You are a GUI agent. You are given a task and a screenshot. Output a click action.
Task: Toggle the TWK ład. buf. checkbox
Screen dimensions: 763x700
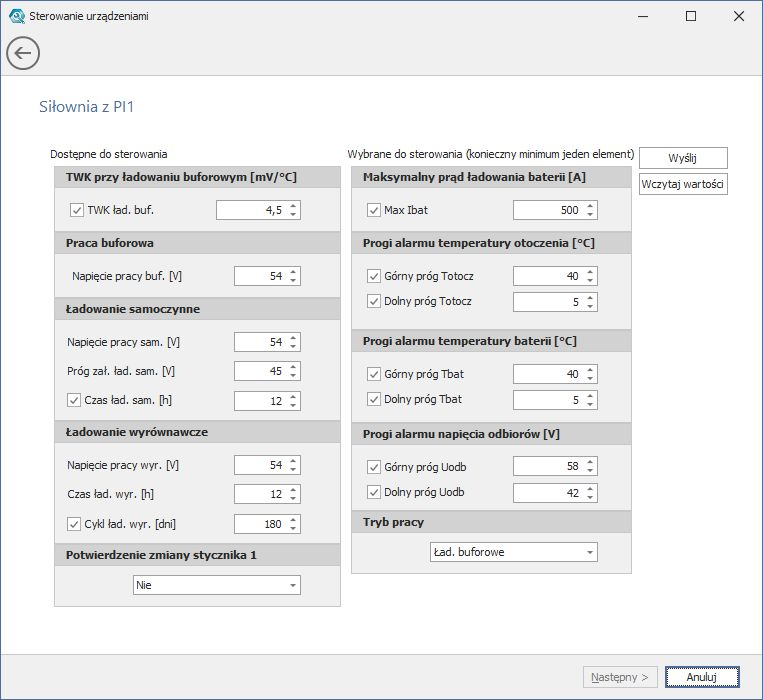pyautogui.click(x=77, y=210)
